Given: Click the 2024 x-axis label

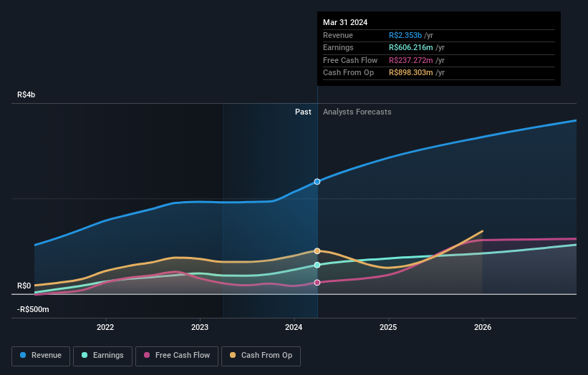Looking at the screenshot, I should pyautogui.click(x=294, y=327).
